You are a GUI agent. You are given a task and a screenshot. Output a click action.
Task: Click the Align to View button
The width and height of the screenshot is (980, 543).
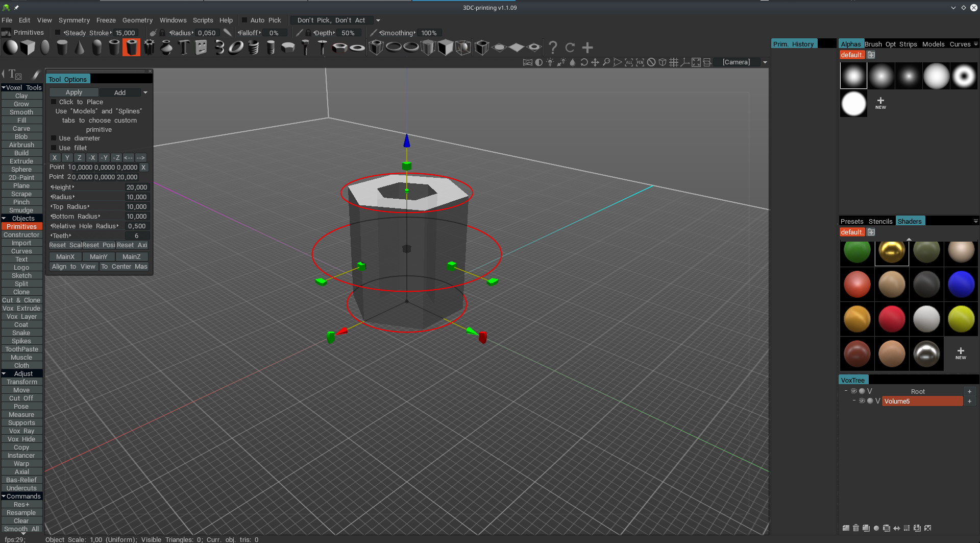[74, 267]
